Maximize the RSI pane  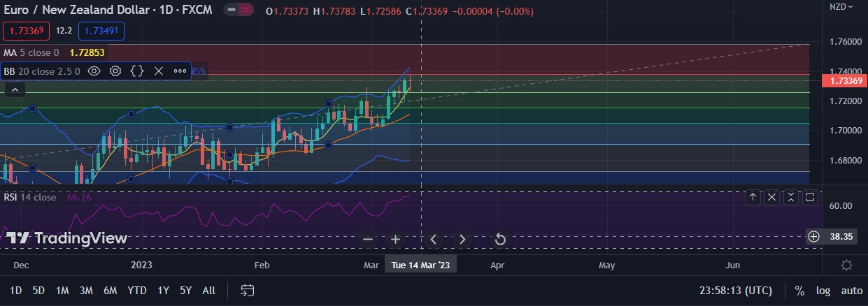[810, 198]
